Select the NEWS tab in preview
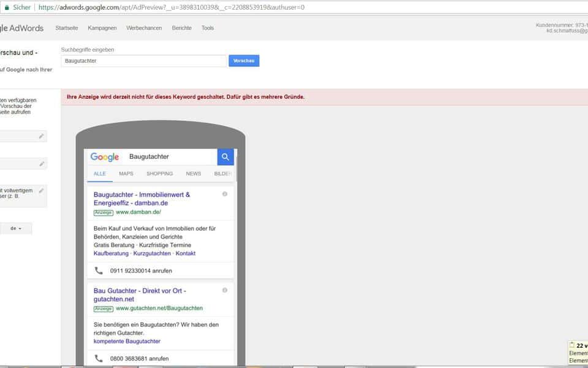This screenshot has width=588, height=368. 194,174
